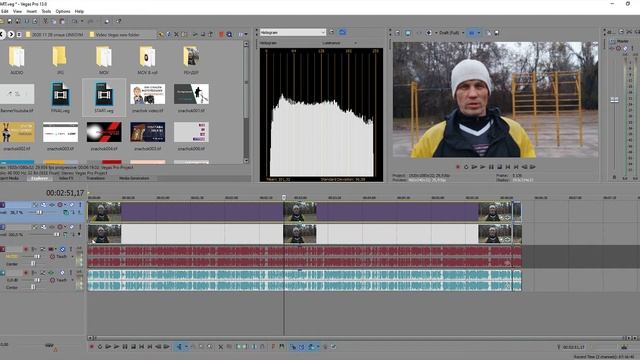
Task: Click the Undo icon in the main toolbar
Action: [75, 21]
